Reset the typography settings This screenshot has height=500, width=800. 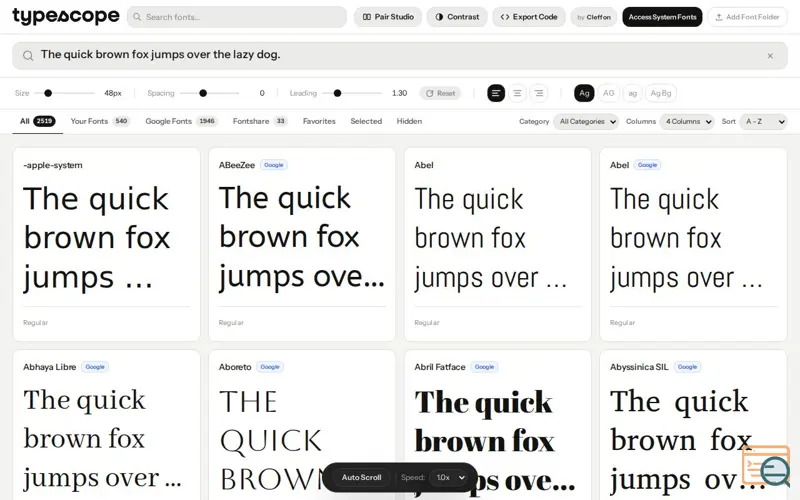(x=440, y=93)
